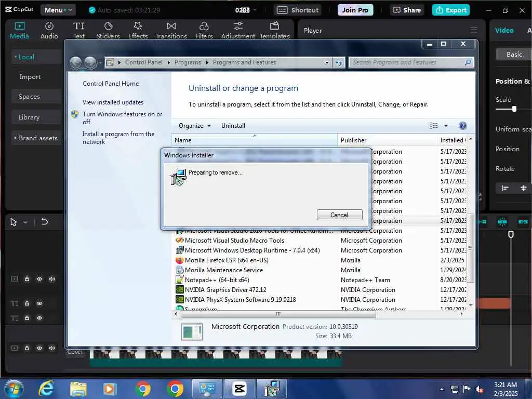Open the Text tab in CapCut
Screen dimensions: 532x399
pyautogui.click(x=79, y=31)
